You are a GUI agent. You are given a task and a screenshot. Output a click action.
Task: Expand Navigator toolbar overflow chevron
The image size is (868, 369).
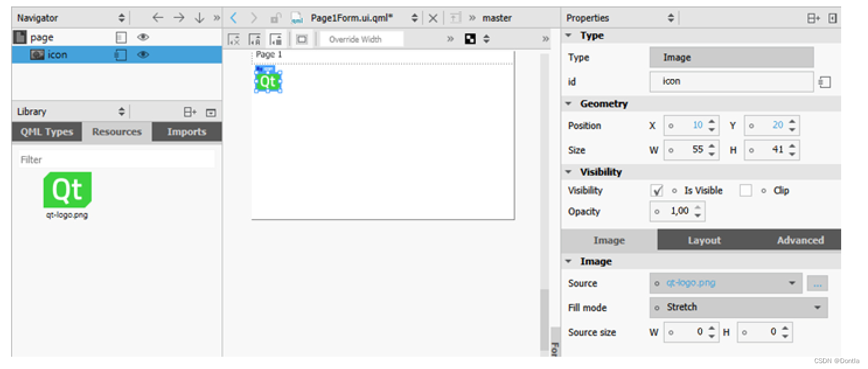pyautogui.click(x=217, y=18)
